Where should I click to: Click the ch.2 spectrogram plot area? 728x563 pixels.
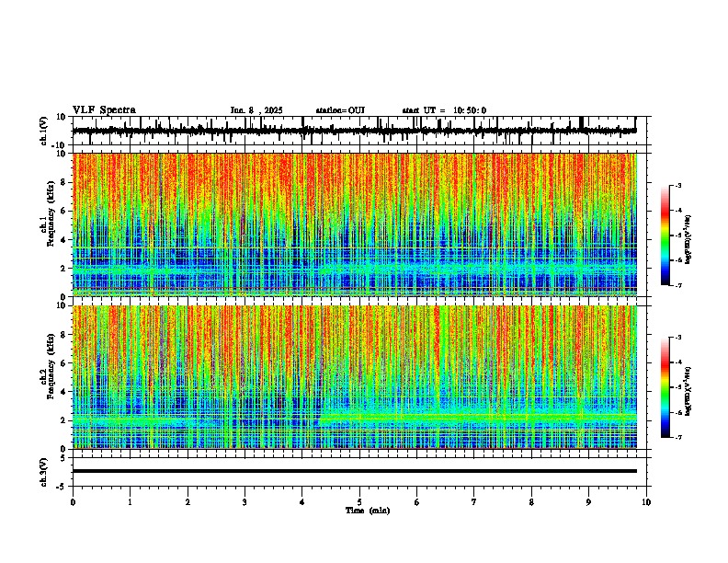pos(355,377)
